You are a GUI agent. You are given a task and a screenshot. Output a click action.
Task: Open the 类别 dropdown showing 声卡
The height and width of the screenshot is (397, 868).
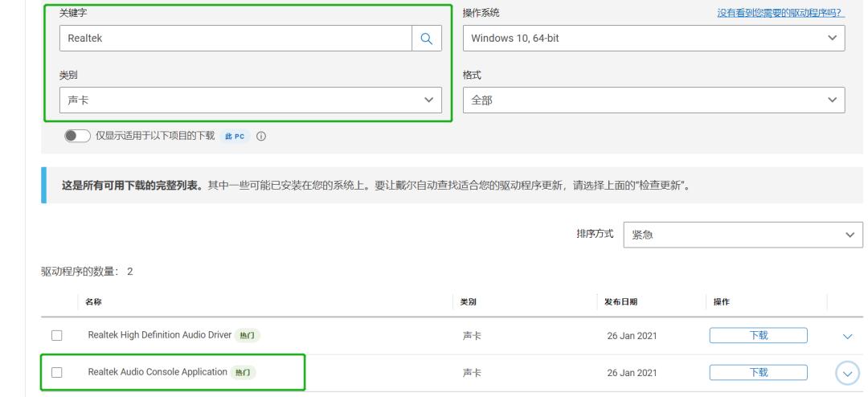click(x=250, y=100)
